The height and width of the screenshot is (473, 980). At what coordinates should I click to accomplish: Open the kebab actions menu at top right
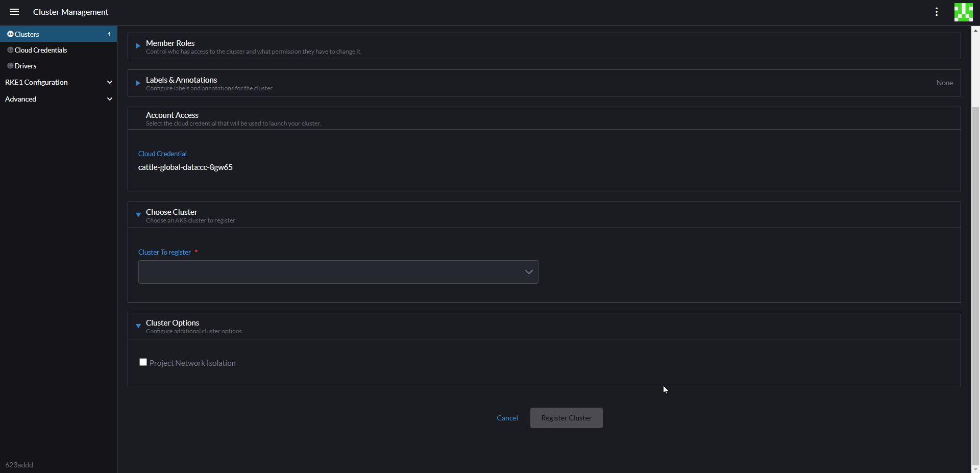tap(937, 12)
